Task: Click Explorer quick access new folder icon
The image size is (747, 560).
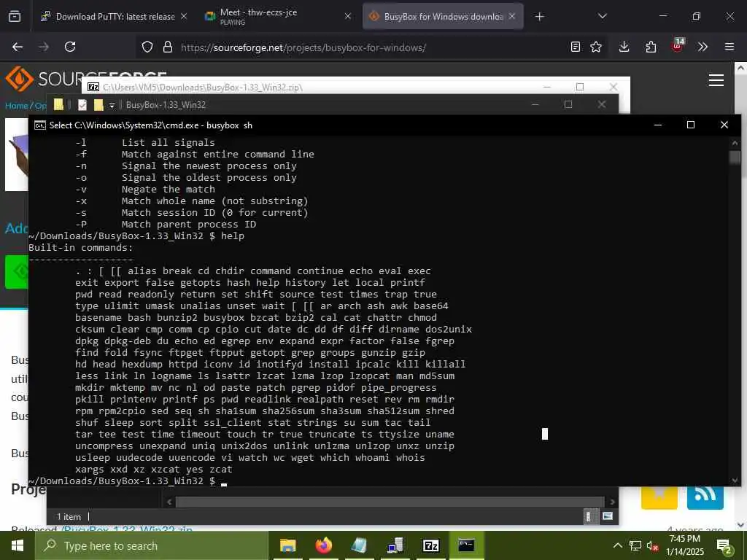Action: [x=98, y=105]
